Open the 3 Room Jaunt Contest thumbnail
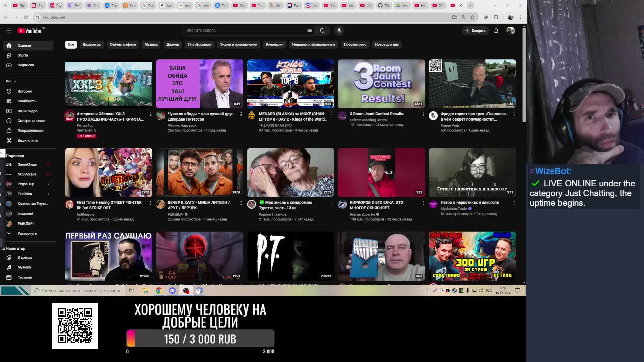644x362 pixels. 381,84
